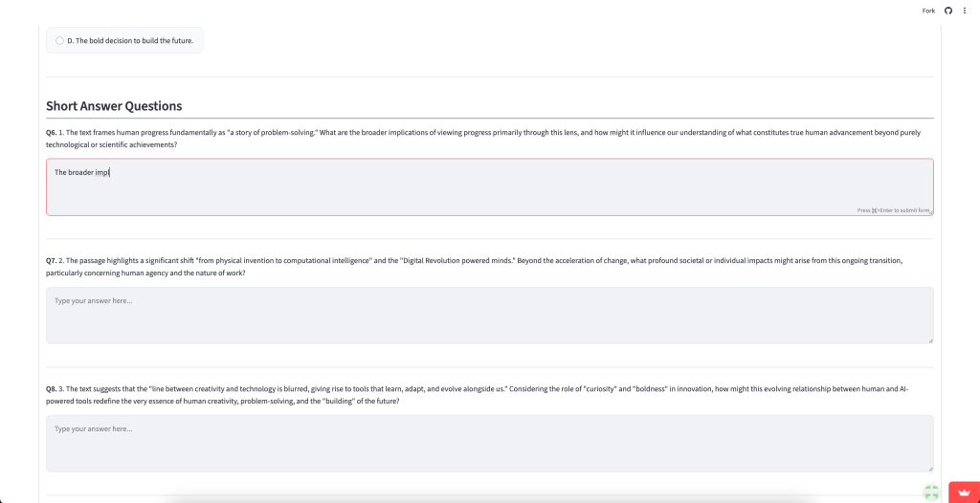Click the Q7 text area resize handle
Viewport: 980px width, 503px height.
[929, 339]
